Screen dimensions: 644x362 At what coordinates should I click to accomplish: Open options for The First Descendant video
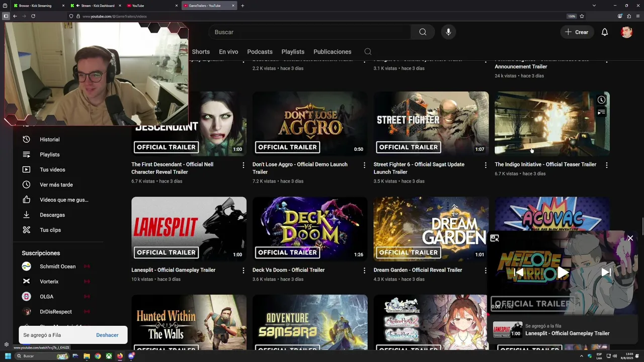(x=244, y=165)
